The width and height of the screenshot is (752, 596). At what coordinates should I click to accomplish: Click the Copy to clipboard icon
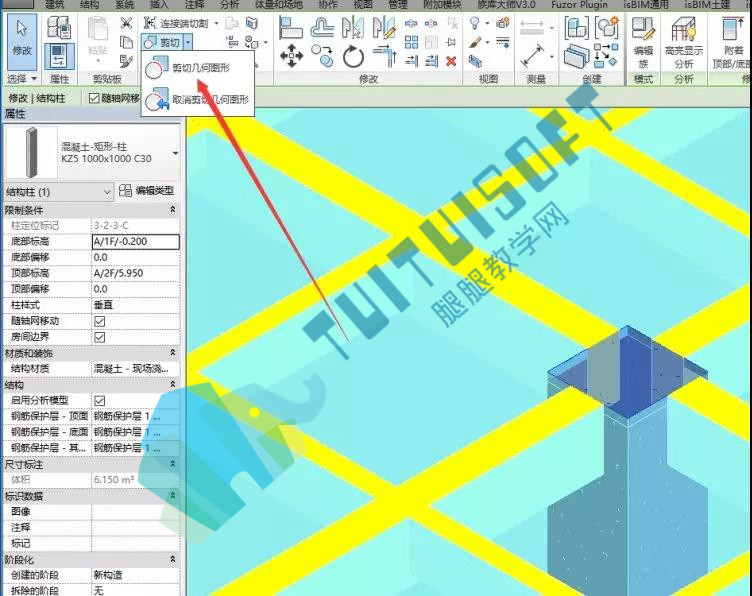pyautogui.click(x=126, y=42)
